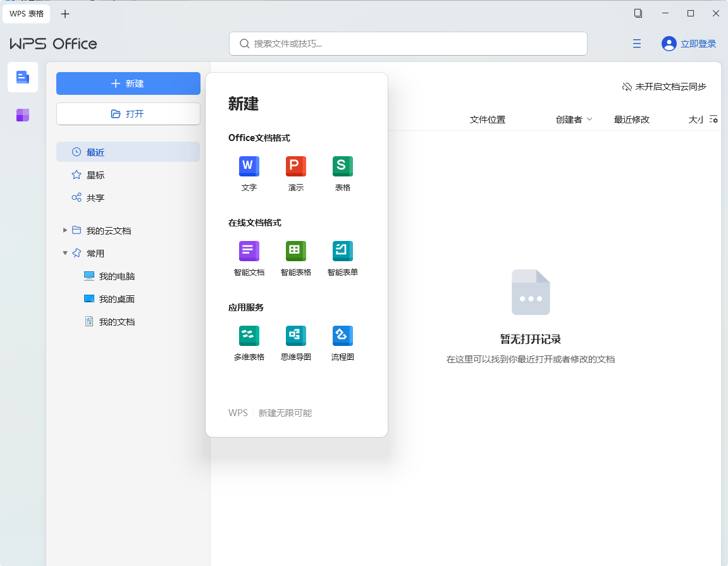This screenshot has height=566, width=728.
Task: Create a new 表格 spreadsheet
Action: tap(343, 174)
